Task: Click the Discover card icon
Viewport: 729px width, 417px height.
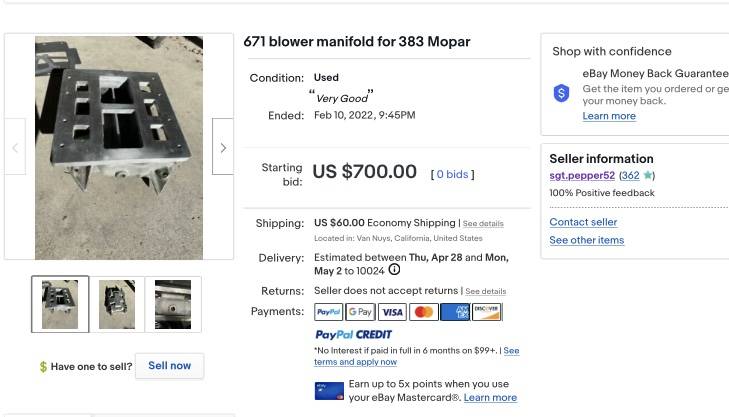Action: (x=487, y=312)
